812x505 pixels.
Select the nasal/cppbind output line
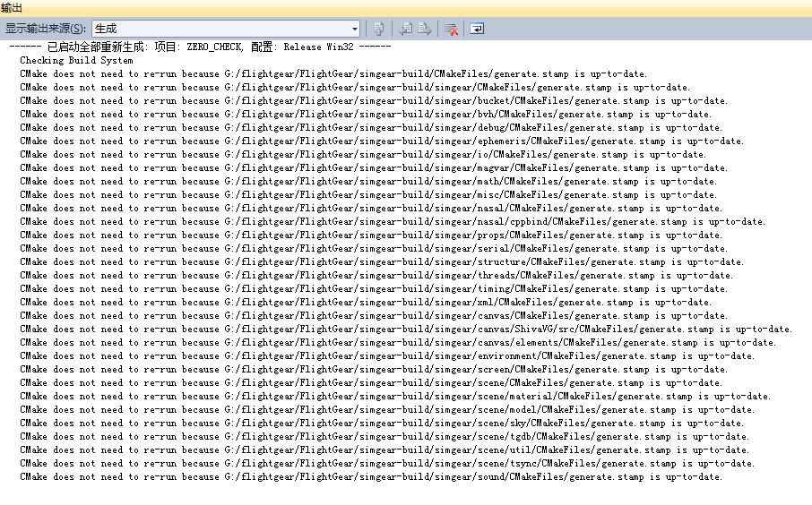pyautogui.click(x=393, y=222)
